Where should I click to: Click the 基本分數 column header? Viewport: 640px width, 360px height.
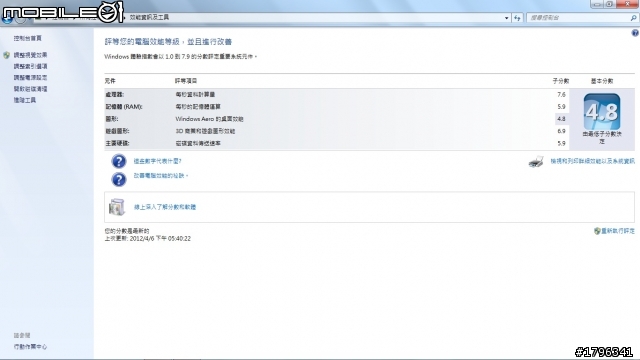[x=602, y=81]
